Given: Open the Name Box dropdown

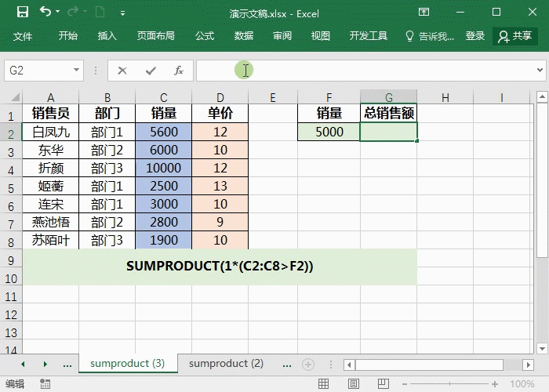Looking at the screenshot, I should pyautogui.click(x=76, y=71).
